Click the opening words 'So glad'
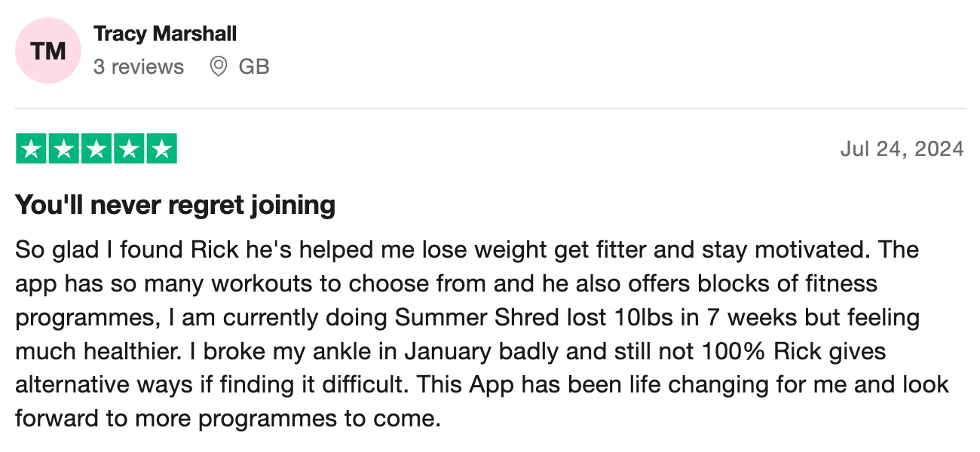Image resolution: width=980 pixels, height=452 pixels. click(x=47, y=250)
